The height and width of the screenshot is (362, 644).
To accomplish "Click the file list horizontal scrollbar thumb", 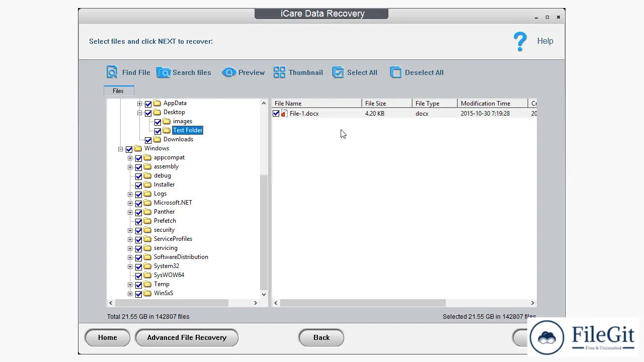I will [x=363, y=303].
